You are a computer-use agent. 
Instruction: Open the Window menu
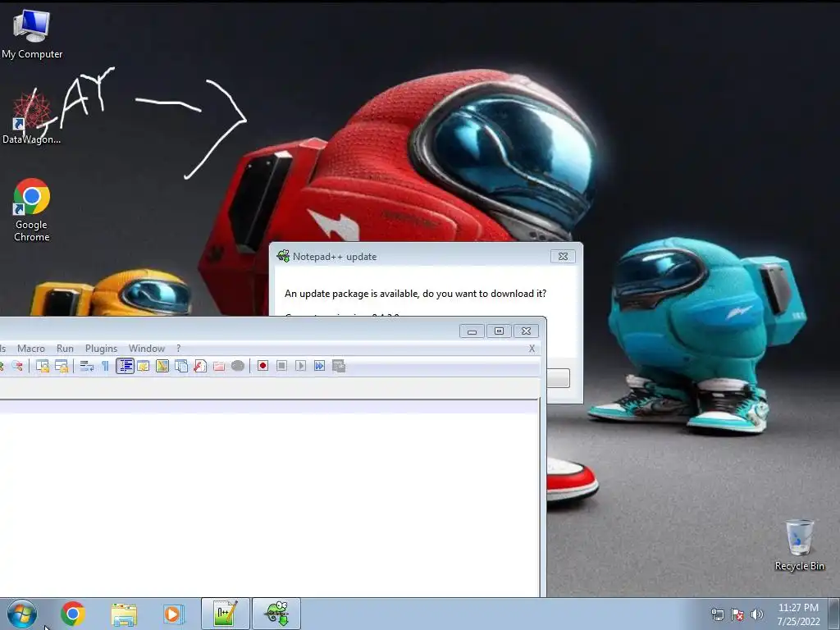tap(146, 348)
